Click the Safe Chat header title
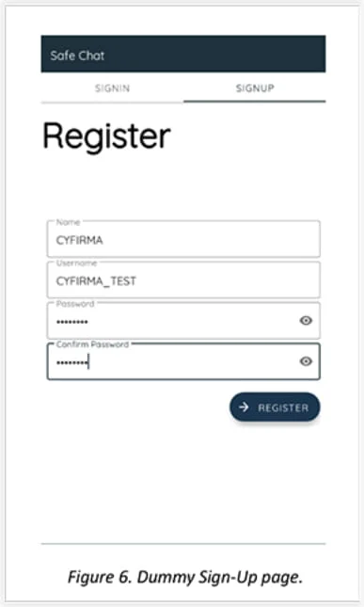364x607 pixels. [77, 56]
